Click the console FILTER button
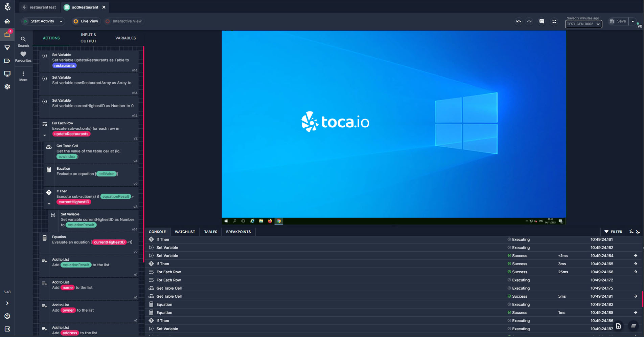 (613, 232)
